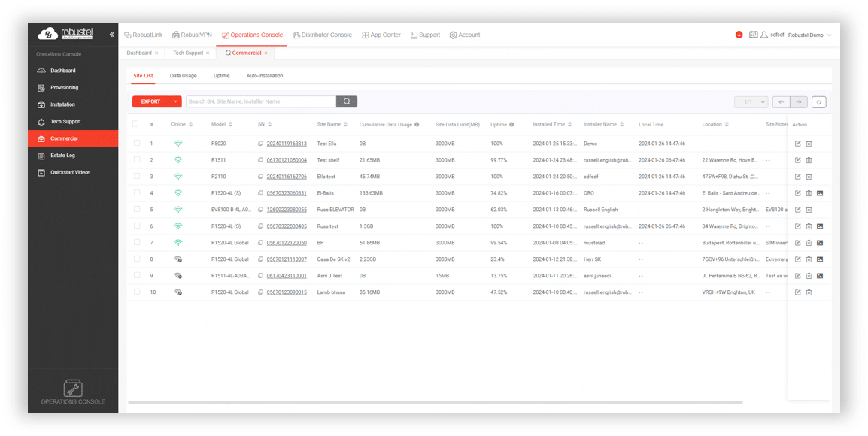This screenshot has height=436, width=868.
Task: Delete the Asni J Test row
Action: [809, 276]
